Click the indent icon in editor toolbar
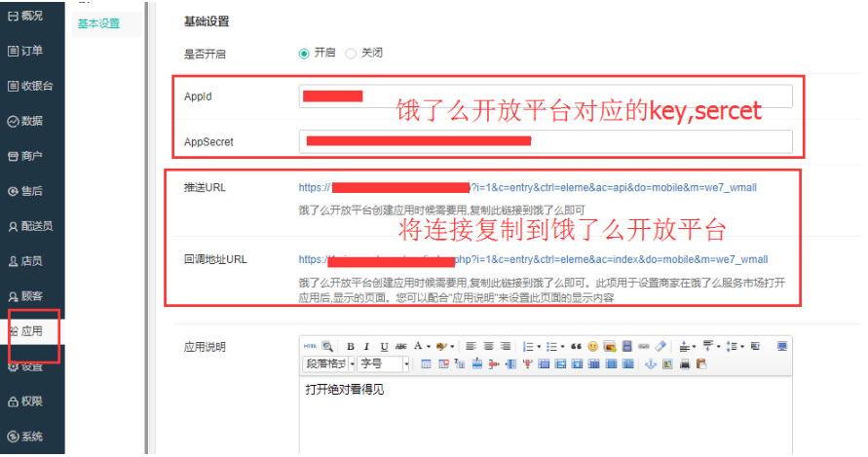This screenshot has height=457, width=868. coord(756,346)
